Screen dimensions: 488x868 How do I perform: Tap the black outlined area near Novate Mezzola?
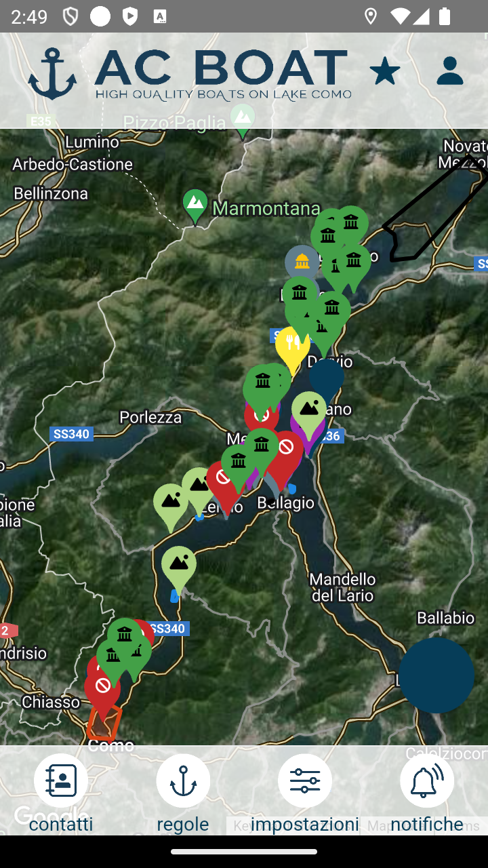tap(434, 214)
